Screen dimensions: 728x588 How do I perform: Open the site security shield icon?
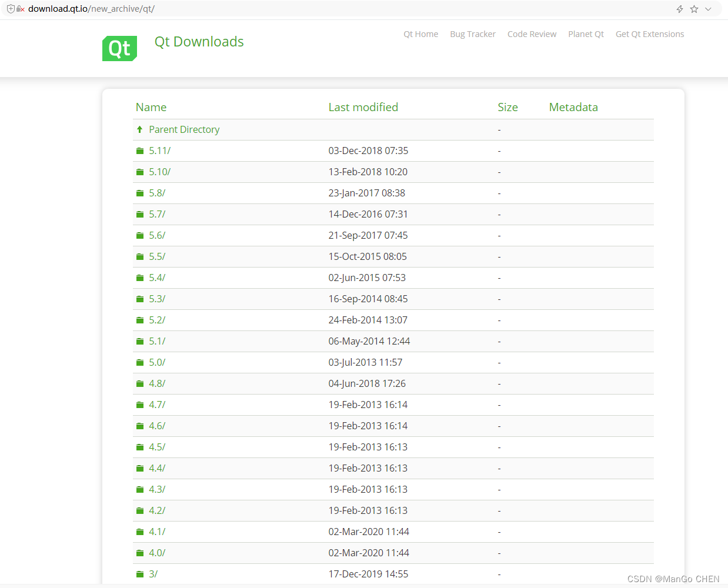tap(11, 9)
